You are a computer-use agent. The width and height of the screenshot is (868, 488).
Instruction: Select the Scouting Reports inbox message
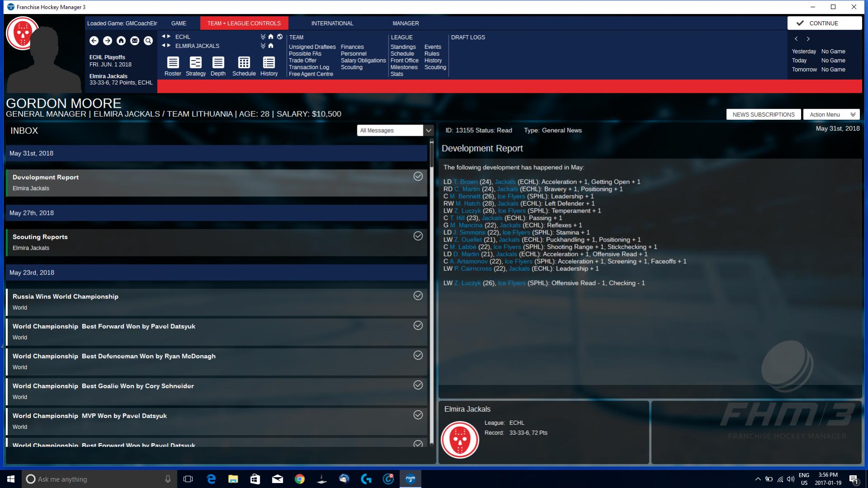pos(217,242)
